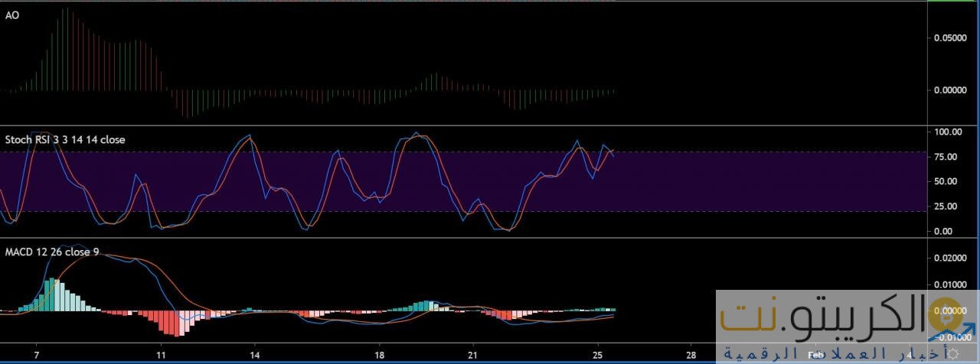
Task: Click 0.05000 on the AO price scale
Action: [x=952, y=37]
